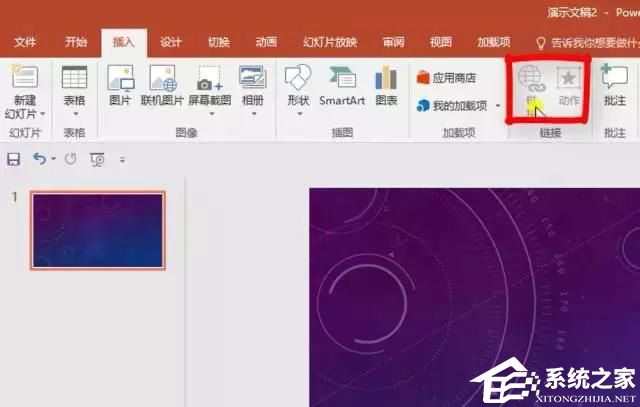
Task: Click on the purple slide canvas
Action: pyautogui.click(x=474, y=297)
